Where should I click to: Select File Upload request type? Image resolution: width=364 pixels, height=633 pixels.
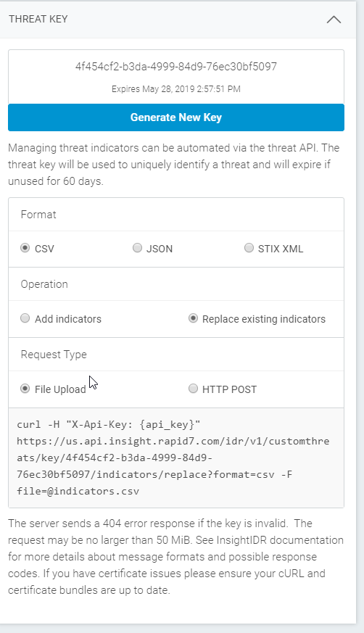(x=25, y=389)
